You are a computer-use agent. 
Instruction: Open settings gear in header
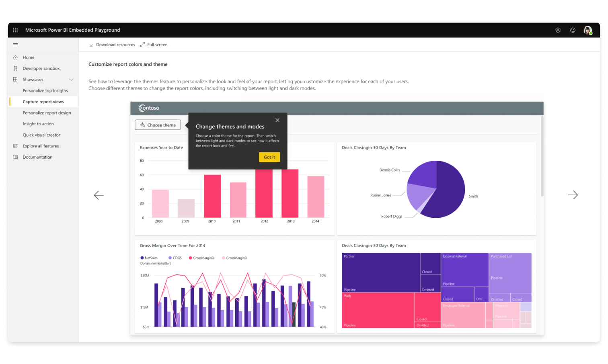pyautogui.click(x=558, y=30)
